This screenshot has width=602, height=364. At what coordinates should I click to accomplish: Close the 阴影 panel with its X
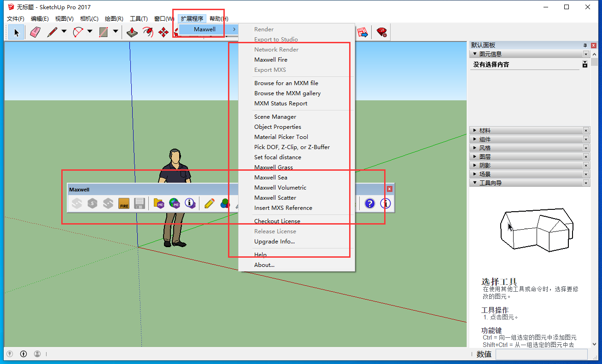(x=586, y=166)
